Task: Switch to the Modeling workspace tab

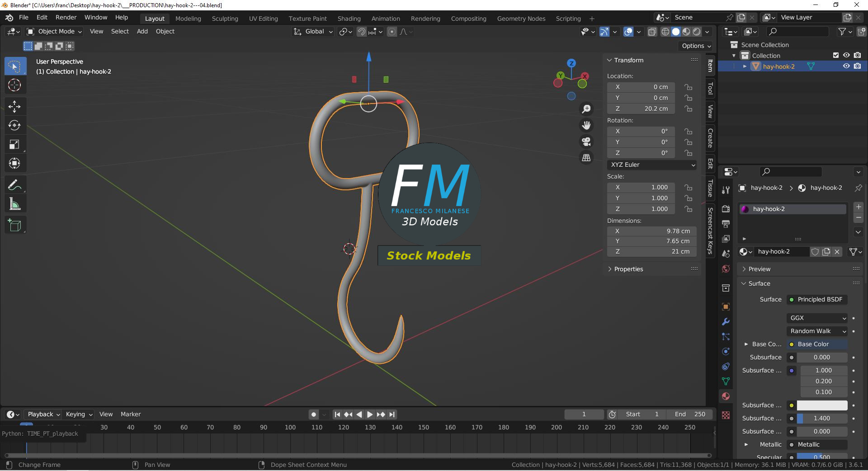Action: coord(188,19)
